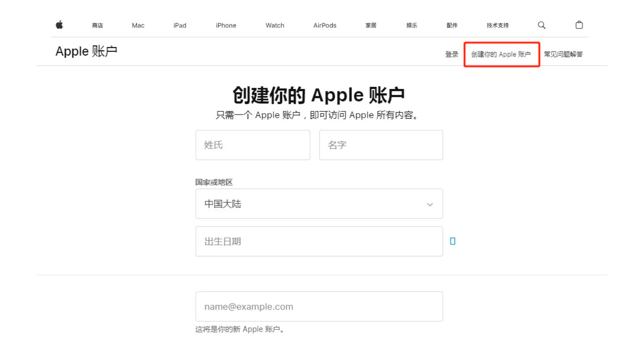Screen dimensions: 644x349
Task: Open the iPad menu item
Action: [x=180, y=26]
